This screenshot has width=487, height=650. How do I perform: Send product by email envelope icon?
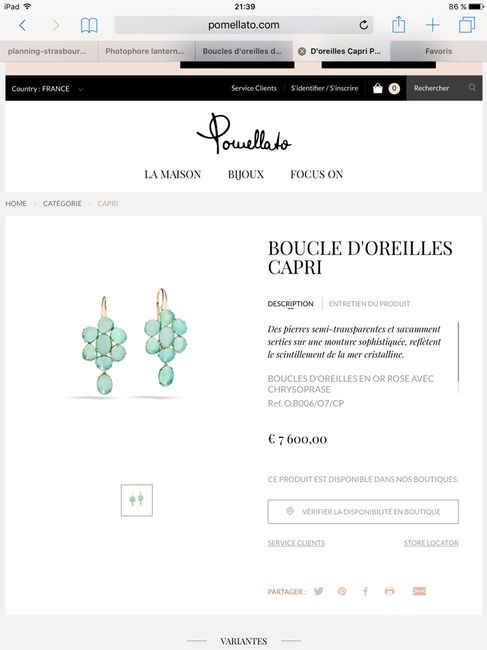419,591
